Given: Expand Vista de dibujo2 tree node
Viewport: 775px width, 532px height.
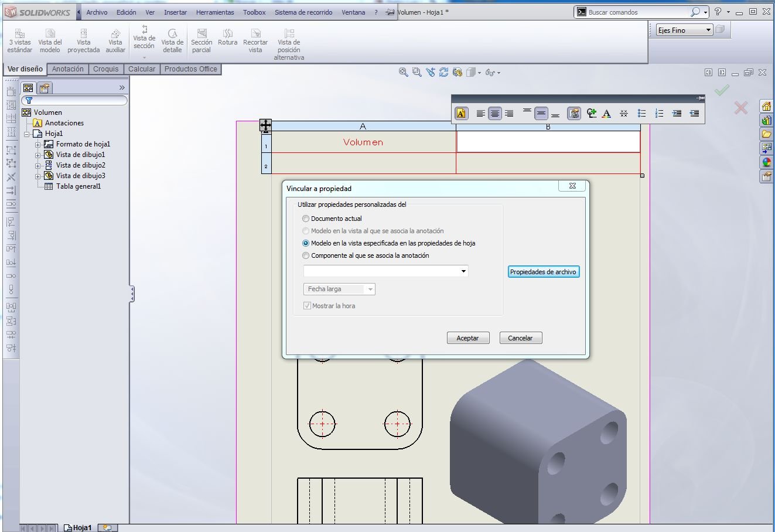Looking at the screenshot, I should 38,165.
